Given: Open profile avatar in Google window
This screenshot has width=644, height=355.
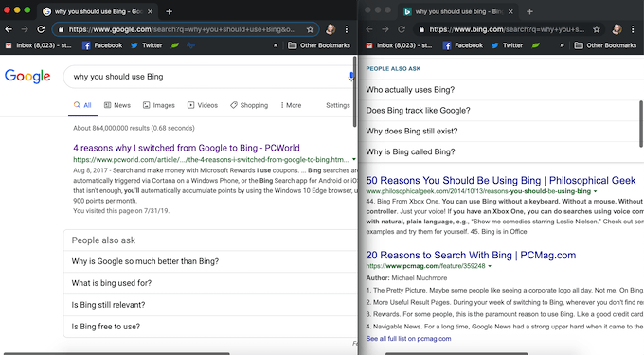Looking at the screenshot, I should pos(331,29).
